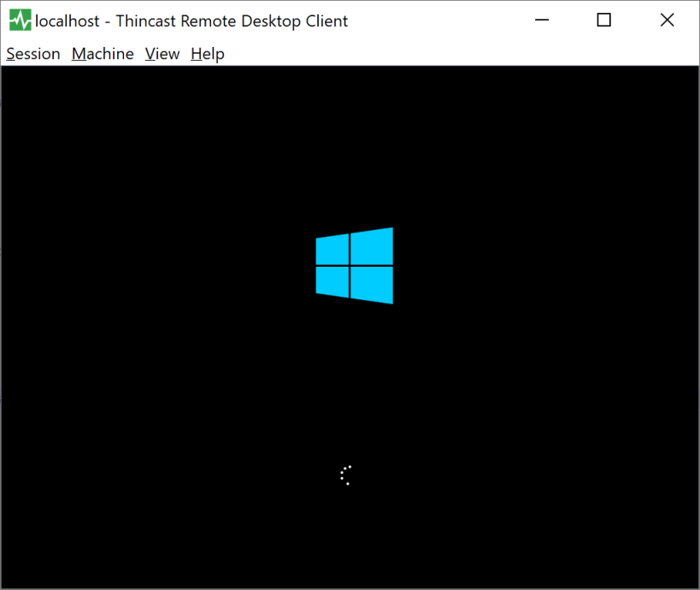Click the top-right pane of the Windows logo

[374, 246]
